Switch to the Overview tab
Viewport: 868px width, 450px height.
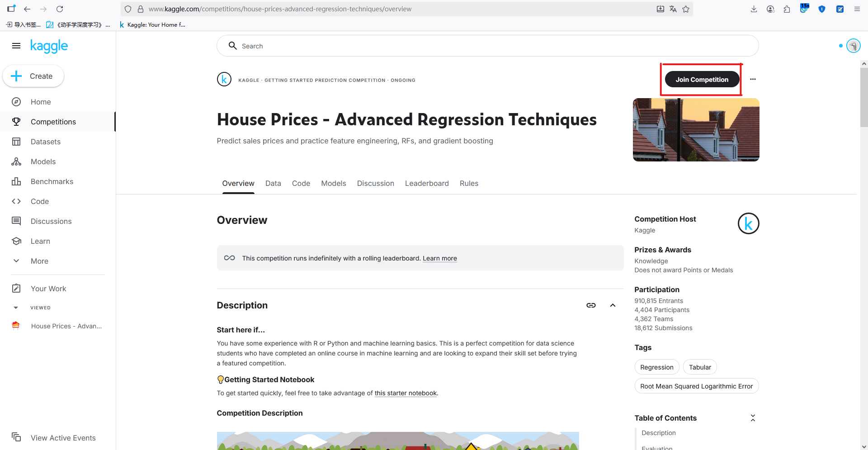238,183
